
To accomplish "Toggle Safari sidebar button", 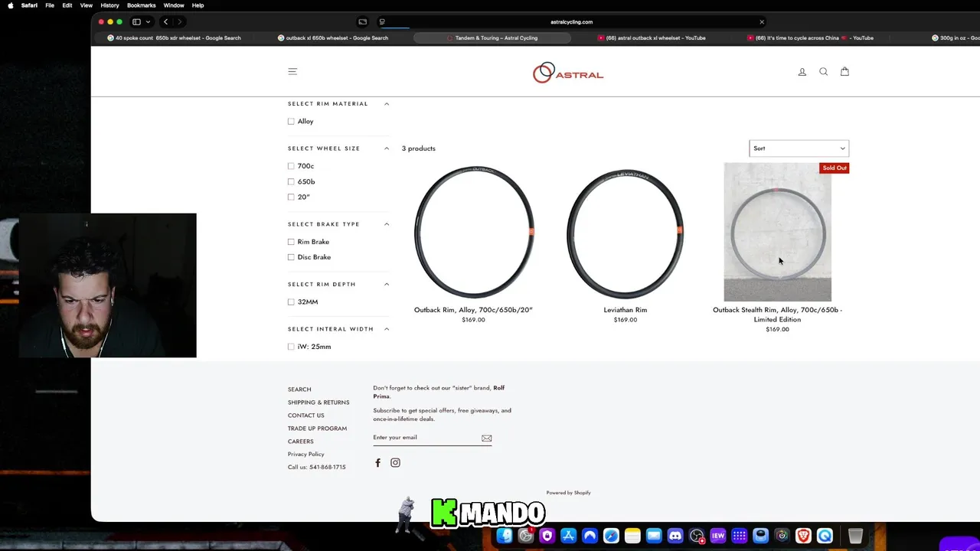I will pos(136,22).
